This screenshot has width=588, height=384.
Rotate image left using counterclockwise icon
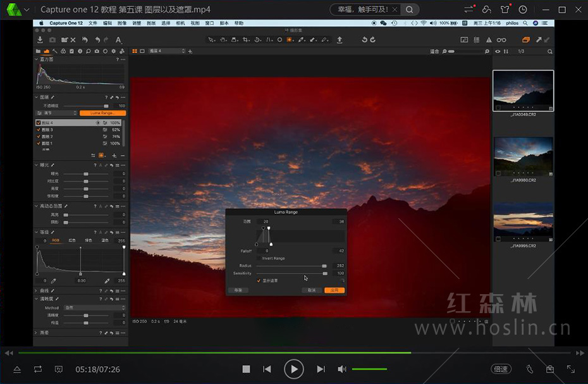point(364,40)
